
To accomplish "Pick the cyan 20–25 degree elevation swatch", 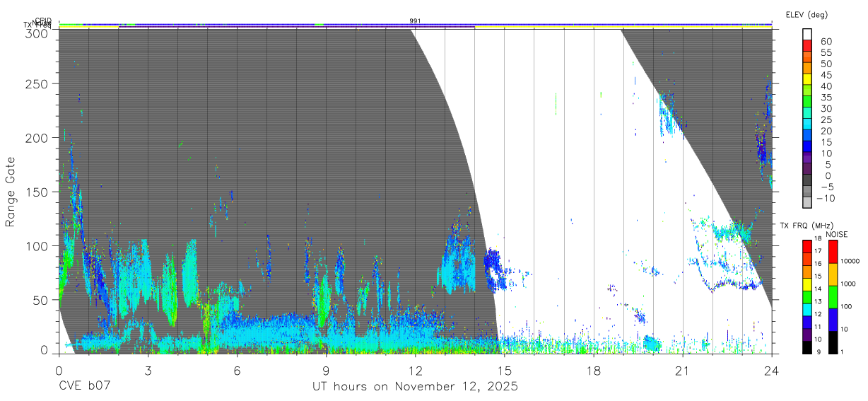I will [808, 124].
